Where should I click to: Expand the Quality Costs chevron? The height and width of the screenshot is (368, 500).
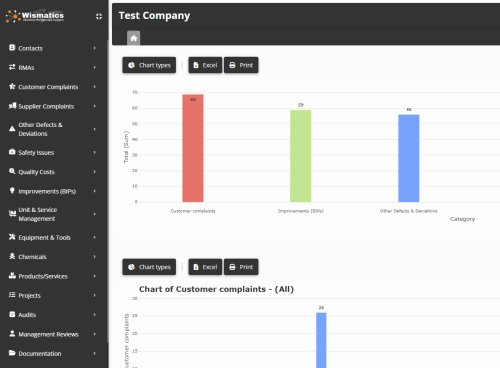pos(95,172)
